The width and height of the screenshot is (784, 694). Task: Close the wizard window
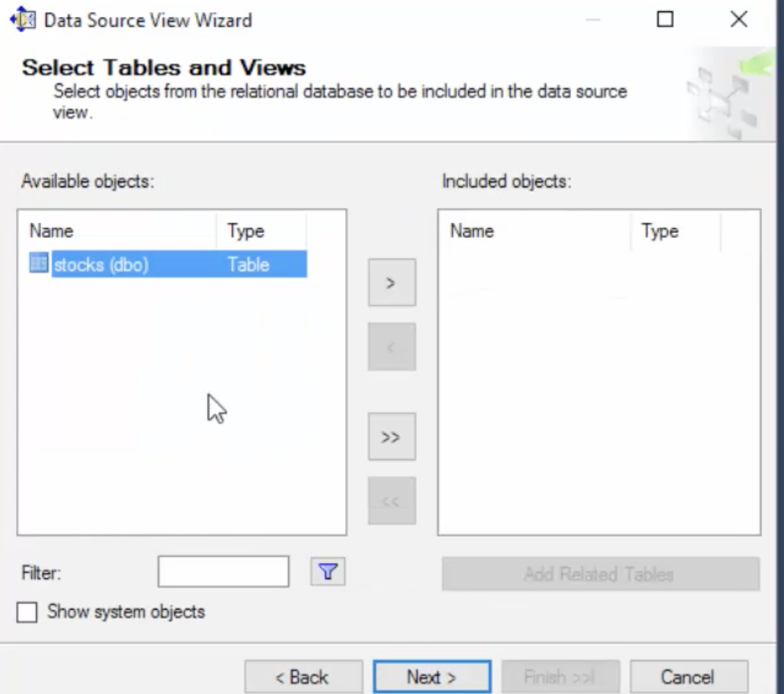click(x=739, y=20)
